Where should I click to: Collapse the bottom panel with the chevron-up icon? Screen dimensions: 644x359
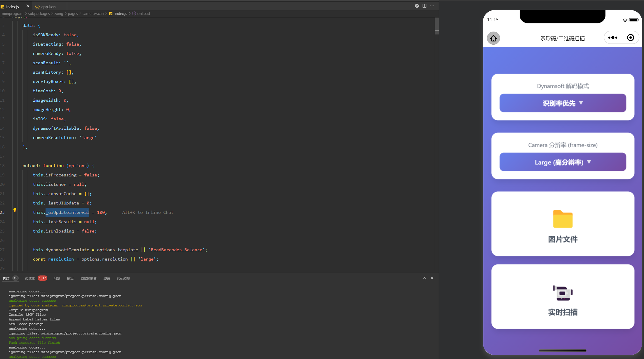point(424,278)
